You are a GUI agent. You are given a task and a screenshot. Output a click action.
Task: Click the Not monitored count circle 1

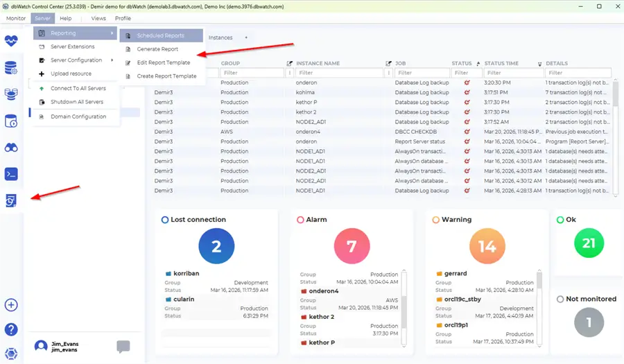[589, 322]
